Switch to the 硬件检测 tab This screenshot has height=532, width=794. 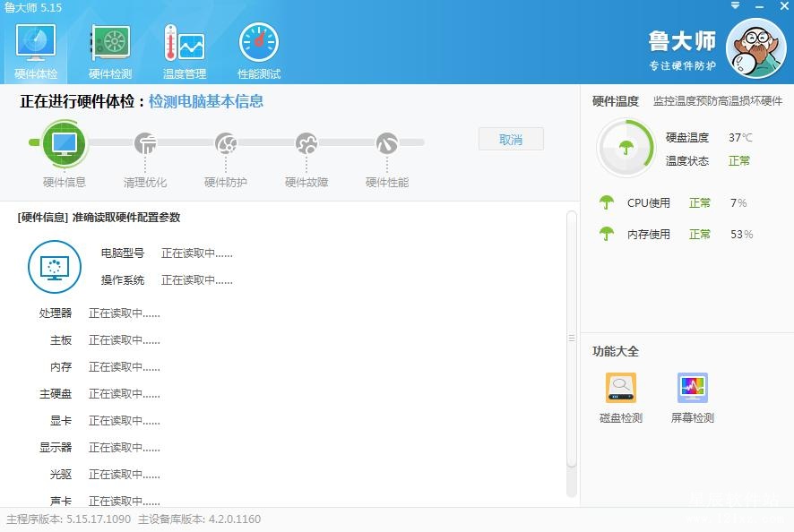pyautogui.click(x=110, y=52)
